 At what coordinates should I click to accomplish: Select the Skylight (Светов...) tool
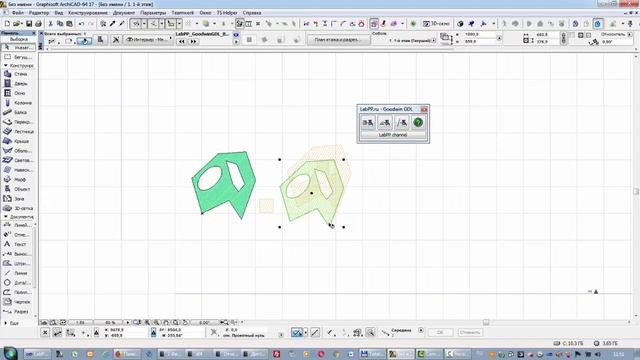click(18, 160)
